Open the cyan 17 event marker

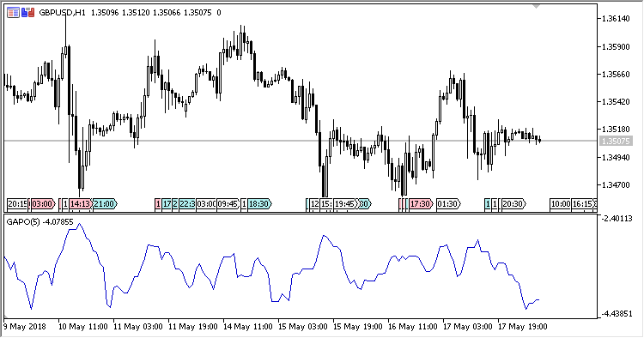(167, 204)
